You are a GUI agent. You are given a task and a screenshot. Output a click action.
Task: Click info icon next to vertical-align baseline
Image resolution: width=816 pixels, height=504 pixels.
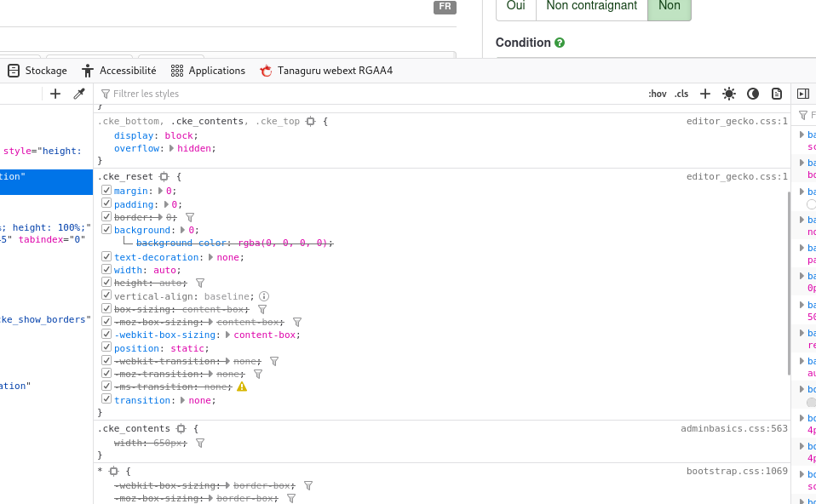[264, 296]
